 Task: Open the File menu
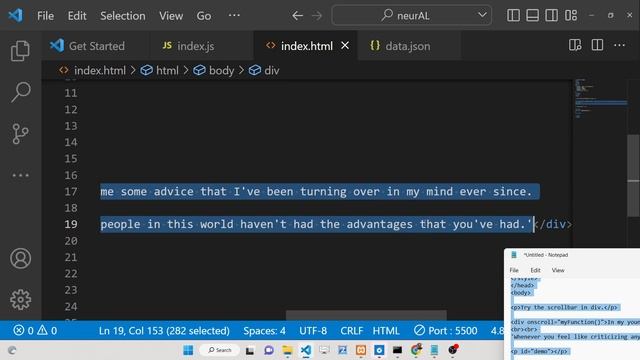45,16
